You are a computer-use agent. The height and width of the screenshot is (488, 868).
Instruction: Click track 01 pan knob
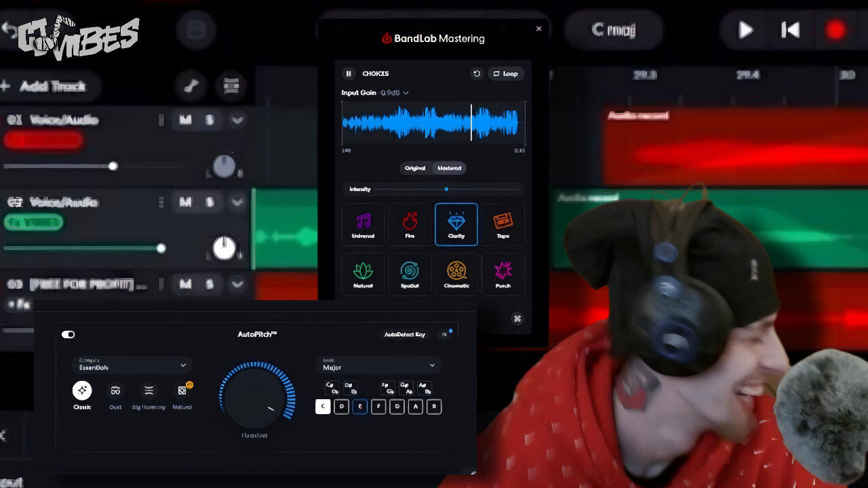pyautogui.click(x=224, y=166)
